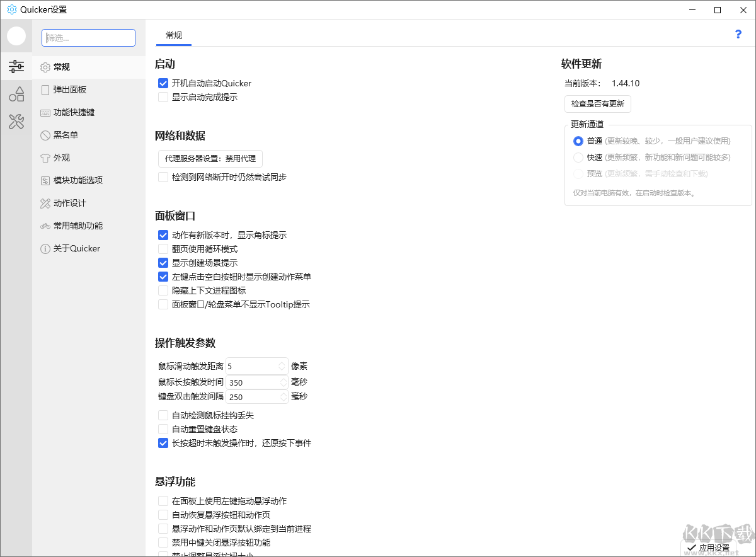756x557 pixels.
Task: Enable 自动重置键盘状态 checkbox
Action: point(163,429)
